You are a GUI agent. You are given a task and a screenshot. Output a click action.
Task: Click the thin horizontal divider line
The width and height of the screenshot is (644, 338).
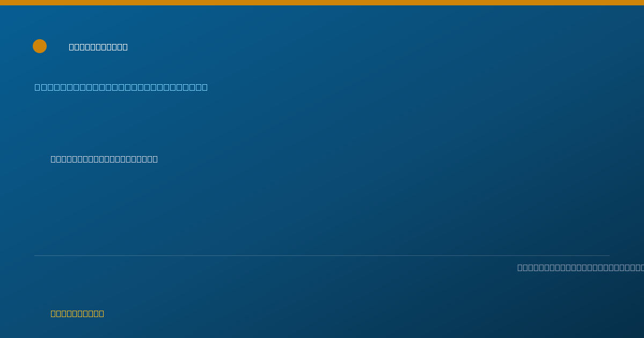point(322,255)
